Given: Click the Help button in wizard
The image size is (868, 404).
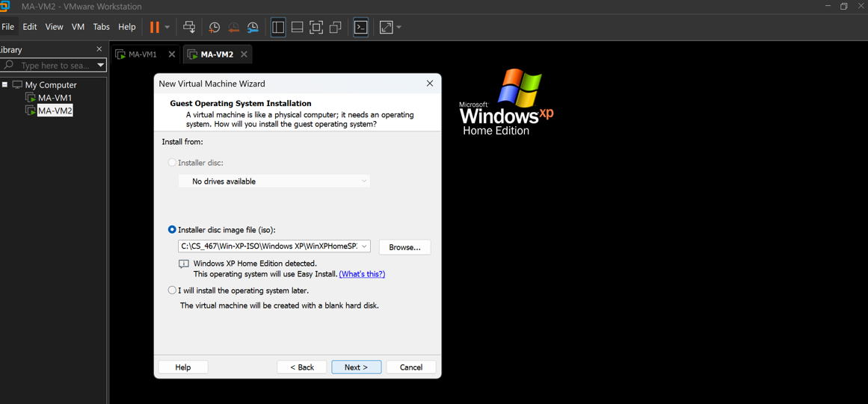Looking at the screenshot, I should 183,367.
